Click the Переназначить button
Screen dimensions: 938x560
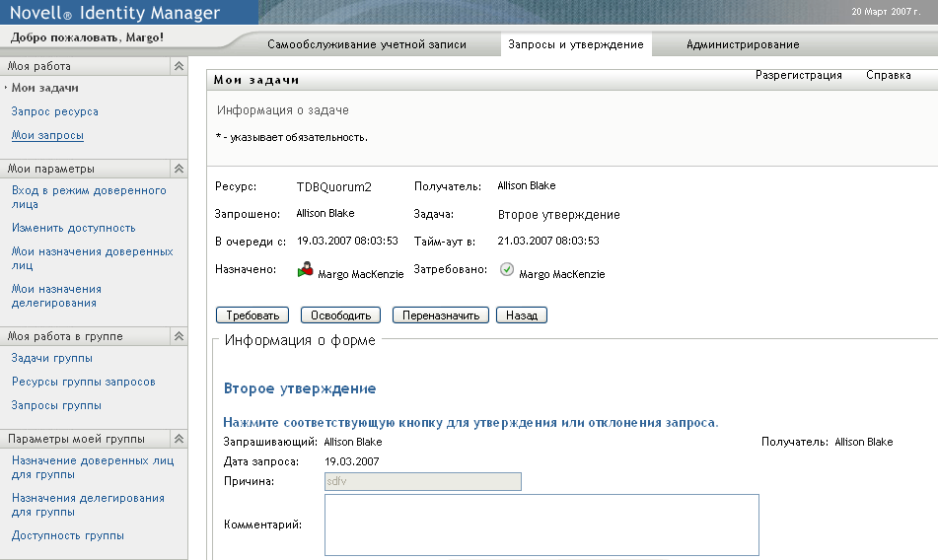coord(440,315)
